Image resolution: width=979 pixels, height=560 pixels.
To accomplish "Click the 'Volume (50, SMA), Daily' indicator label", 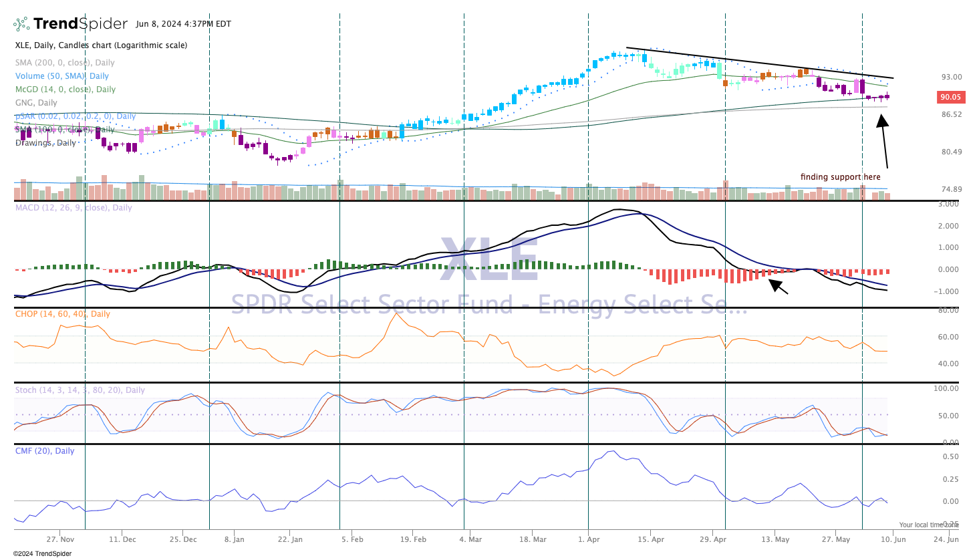I will pos(62,76).
